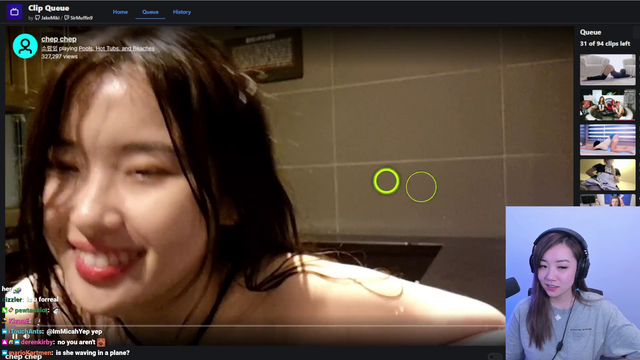Select the partially visible fifth queue thumbnail
Viewport: 640px width, 360px height.
click(608, 200)
